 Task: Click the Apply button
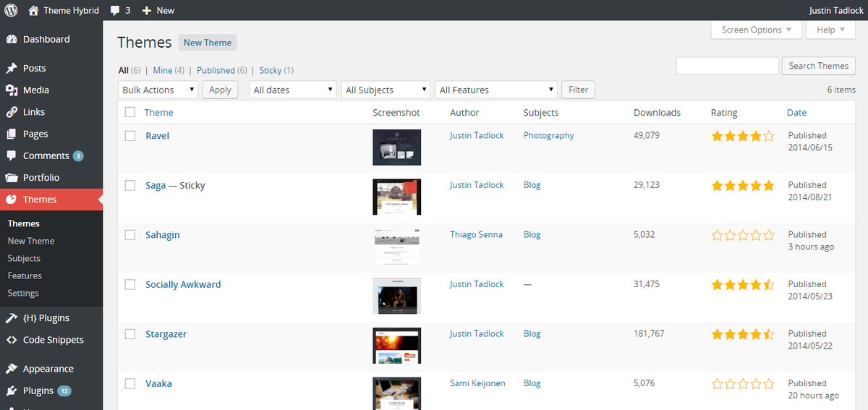point(220,90)
